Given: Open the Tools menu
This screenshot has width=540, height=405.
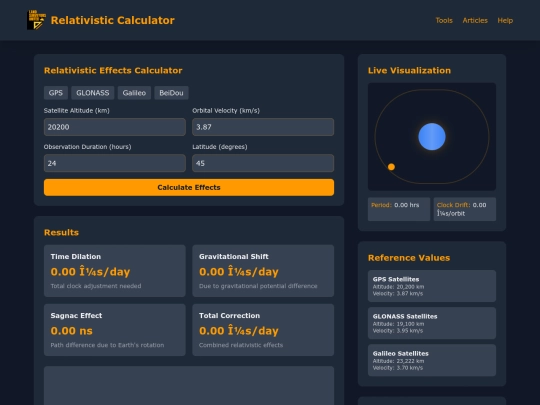Looking at the screenshot, I should (x=444, y=20).
